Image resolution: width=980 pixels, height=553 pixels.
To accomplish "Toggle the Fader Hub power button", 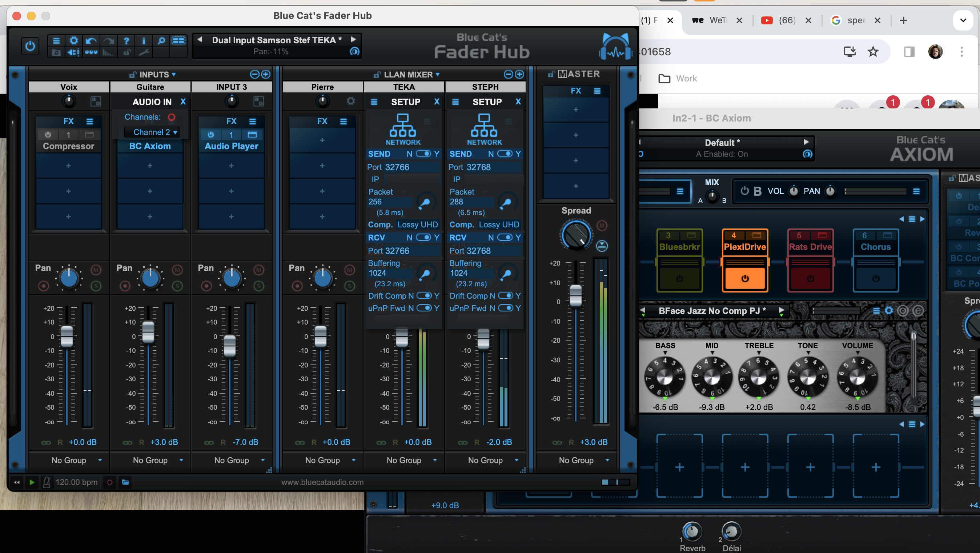I will coord(30,47).
